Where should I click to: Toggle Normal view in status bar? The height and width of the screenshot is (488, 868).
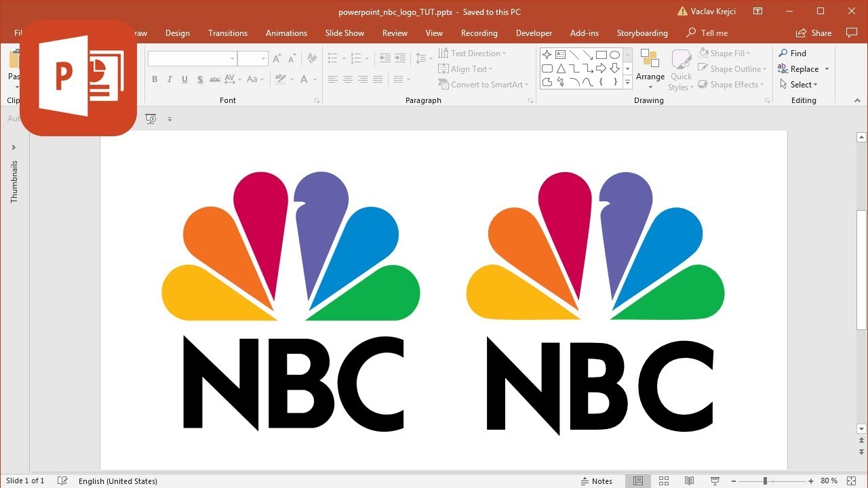coord(638,481)
